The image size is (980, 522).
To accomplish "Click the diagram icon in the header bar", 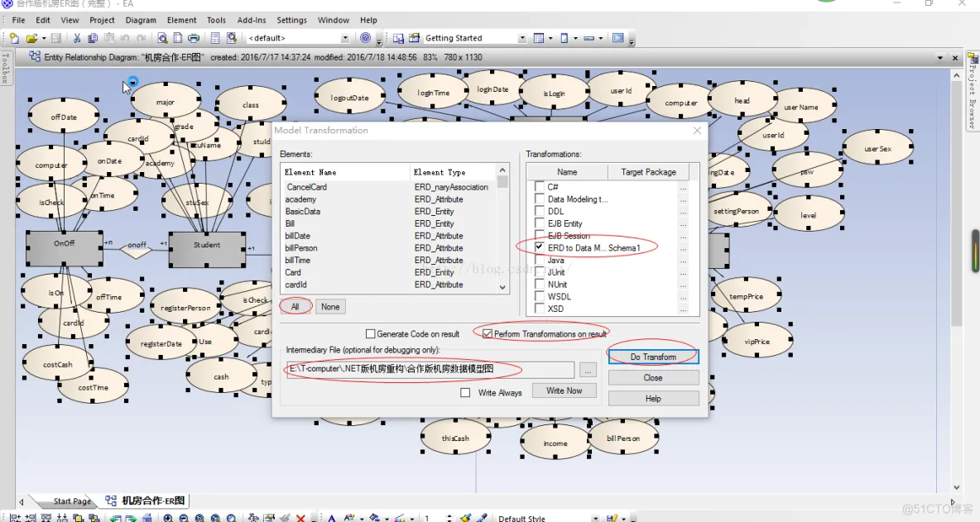I will pos(35,57).
